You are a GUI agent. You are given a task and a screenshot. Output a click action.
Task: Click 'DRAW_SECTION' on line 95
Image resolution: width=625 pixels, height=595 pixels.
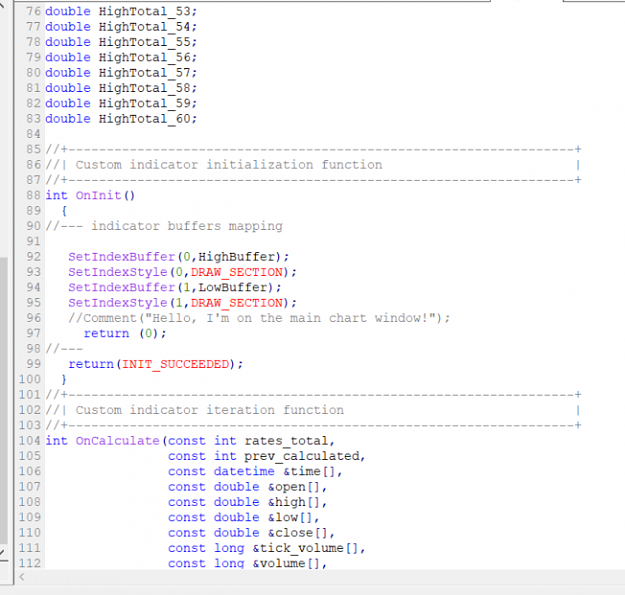(237, 303)
